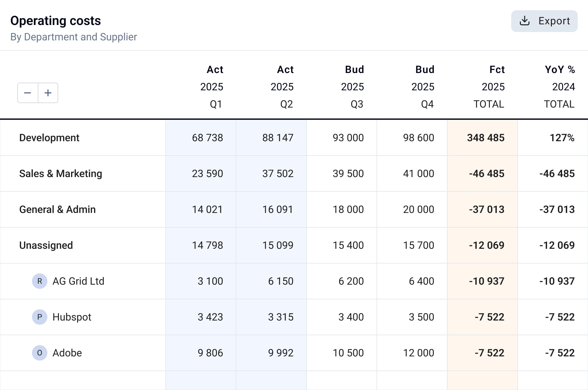This screenshot has width=588, height=390.
Task: Click the P avatar beside Hubspot
Action: pyautogui.click(x=40, y=317)
